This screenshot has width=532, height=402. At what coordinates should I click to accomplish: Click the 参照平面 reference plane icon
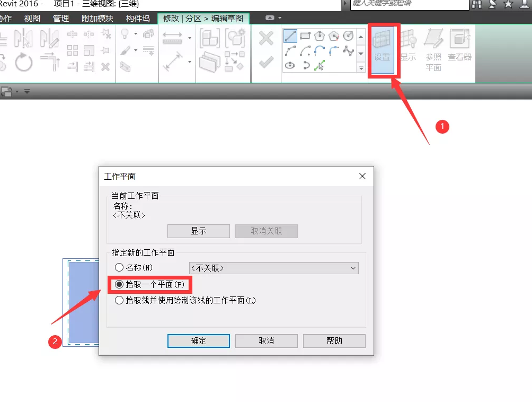pyautogui.click(x=435, y=50)
